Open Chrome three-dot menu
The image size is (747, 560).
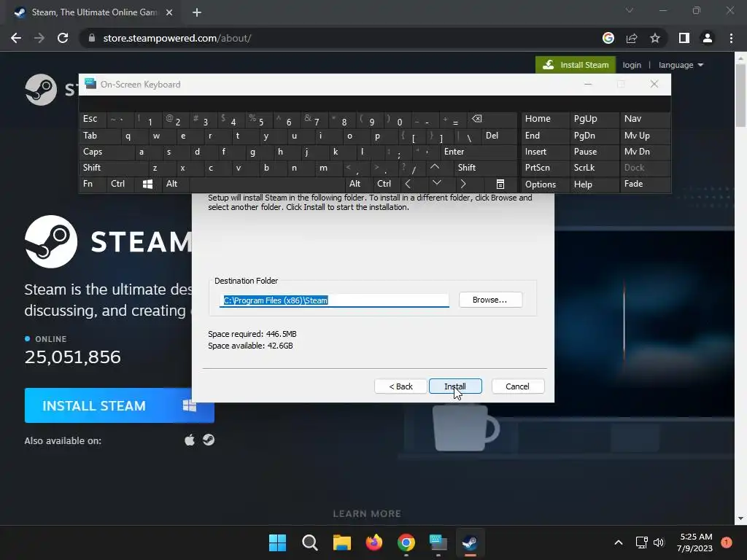pos(731,38)
